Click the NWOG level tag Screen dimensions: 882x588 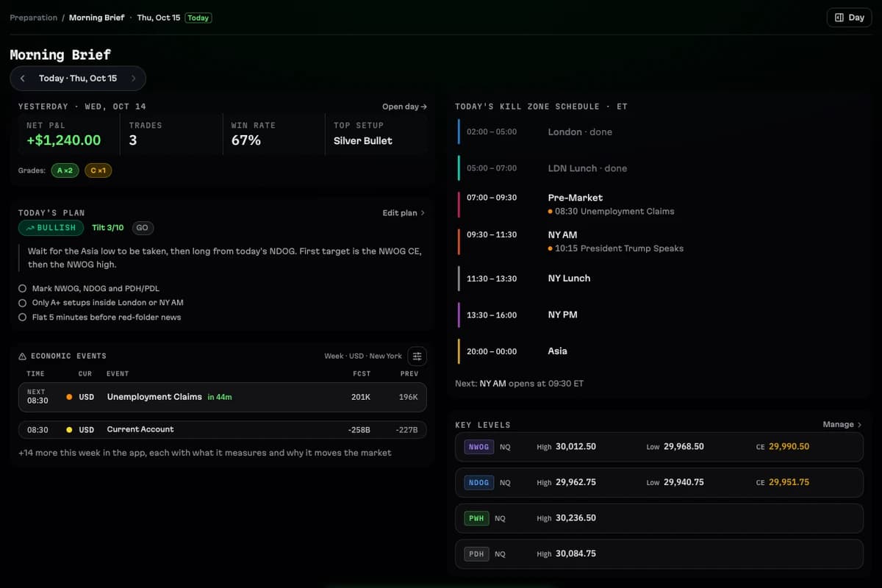[478, 447]
